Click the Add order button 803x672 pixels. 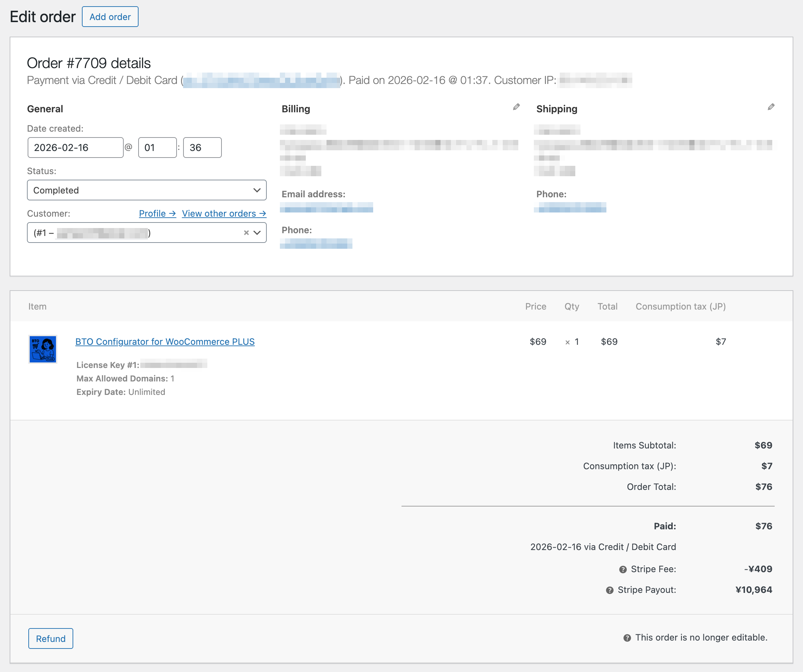point(110,17)
